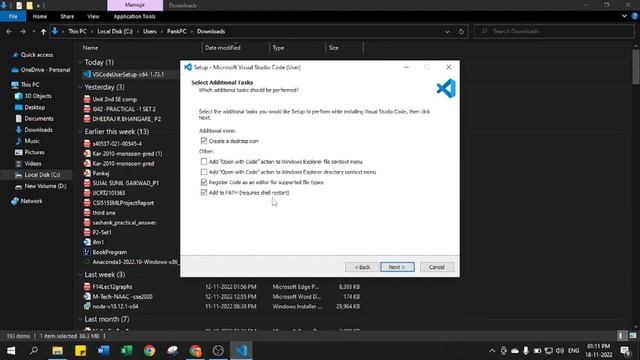Open Documents in sidebar
Image resolution: width=640 pixels, height=360 pixels.
coord(39,118)
